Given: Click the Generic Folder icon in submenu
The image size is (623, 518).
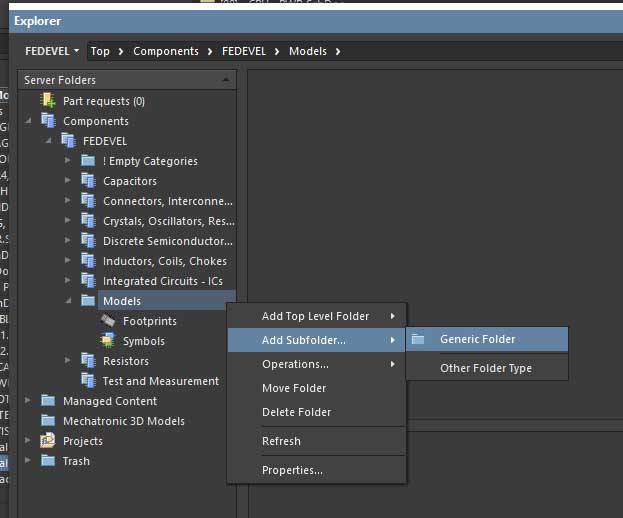Looking at the screenshot, I should [x=418, y=339].
